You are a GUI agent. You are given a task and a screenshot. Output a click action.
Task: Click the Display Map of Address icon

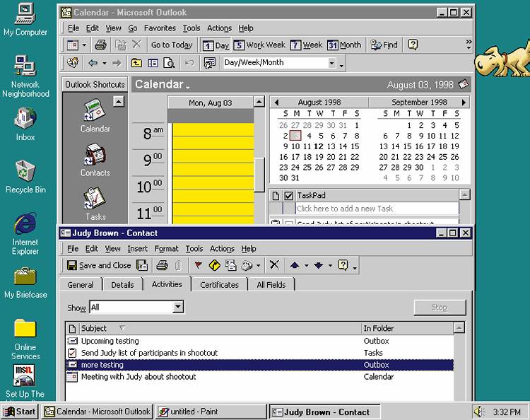214,265
